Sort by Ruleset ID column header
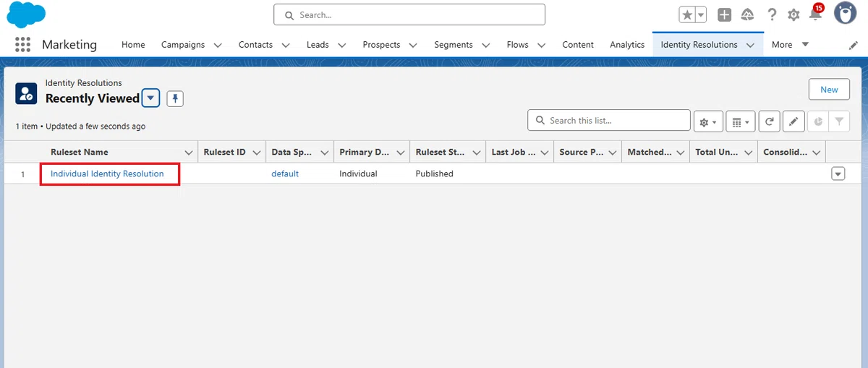868x368 pixels. tap(225, 153)
